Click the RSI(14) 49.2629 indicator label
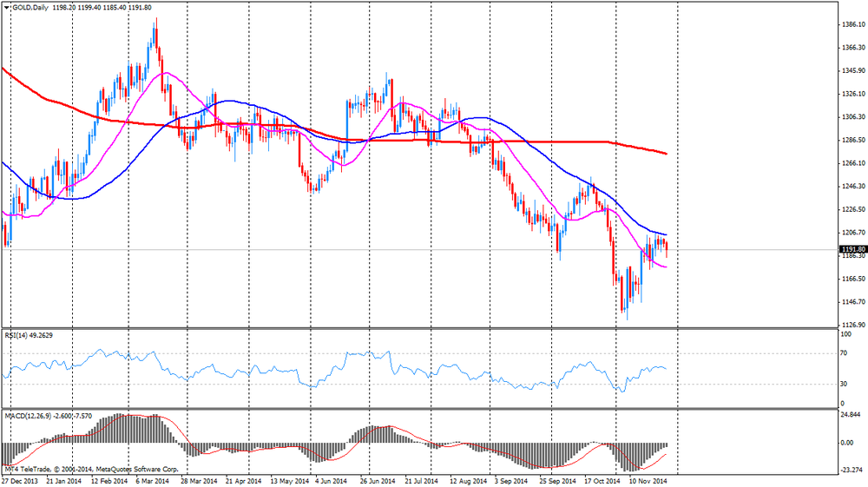 tap(29, 335)
